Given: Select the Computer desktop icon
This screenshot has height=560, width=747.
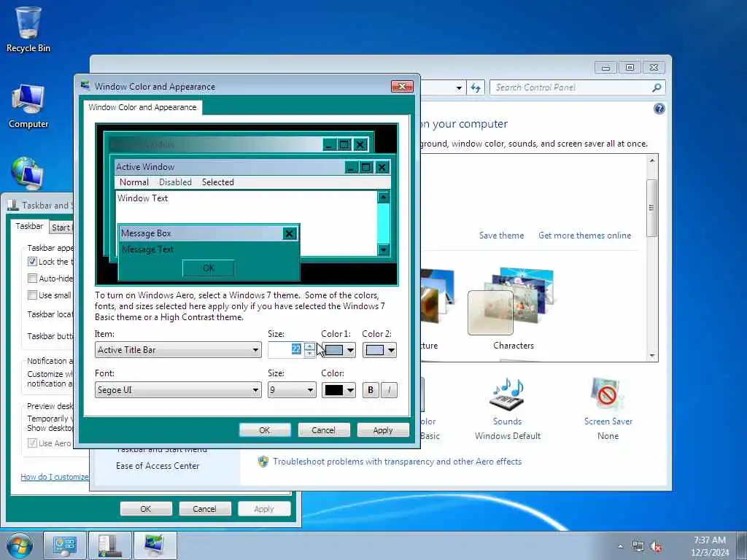Looking at the screenshot, I should coord(28,106).
